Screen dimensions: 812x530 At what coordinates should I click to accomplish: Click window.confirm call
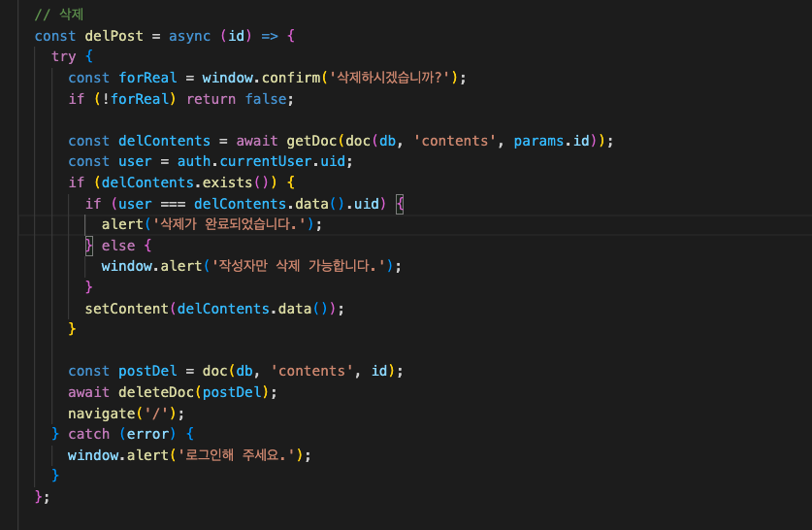(262, 78)
